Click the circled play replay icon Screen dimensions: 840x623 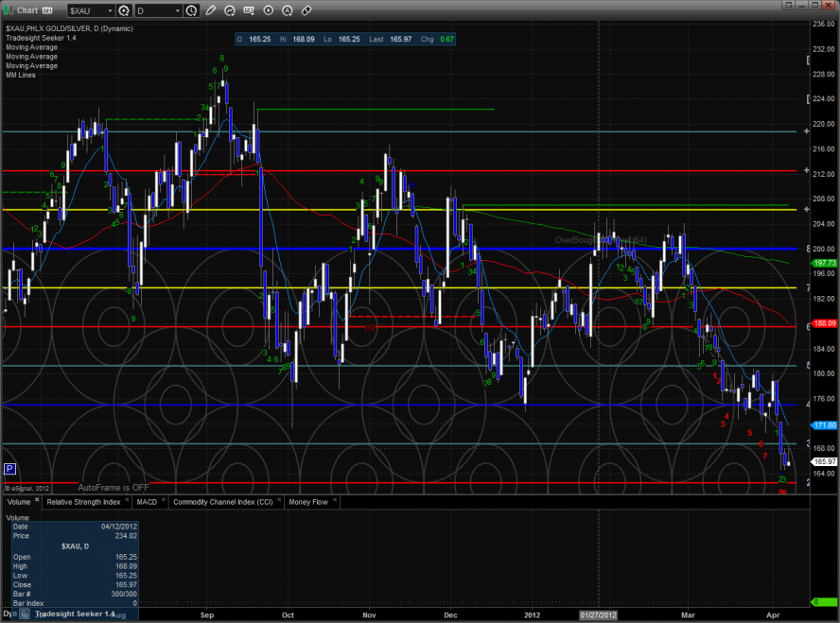point(269,10)
